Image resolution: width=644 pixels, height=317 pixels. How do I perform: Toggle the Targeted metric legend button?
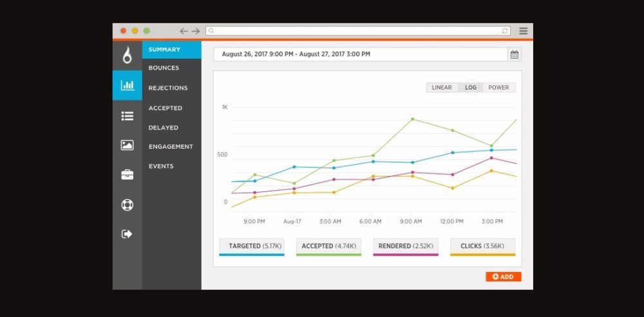(x=252, y=246)
